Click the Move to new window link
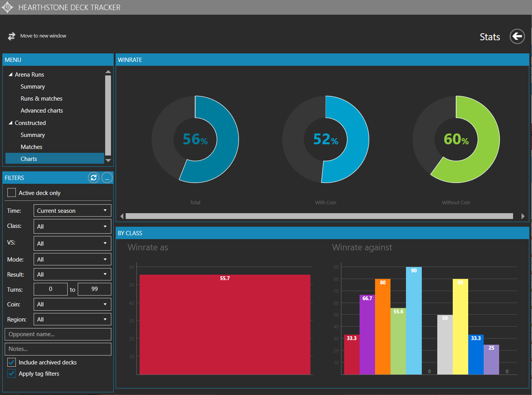The image size is (532, 395). point(43,36)
